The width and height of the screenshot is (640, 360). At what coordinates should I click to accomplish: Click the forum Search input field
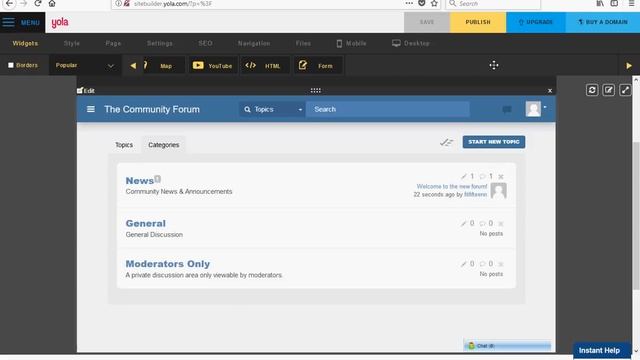point(388,109)
